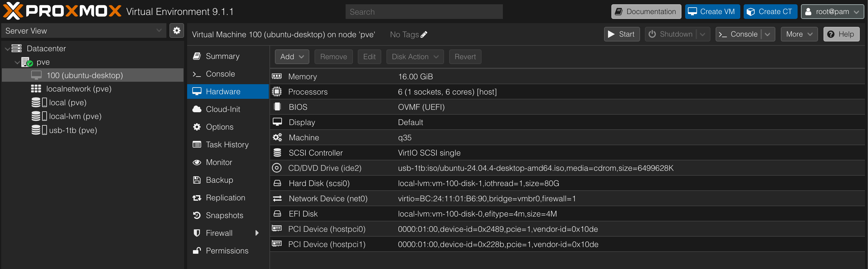The image size is (868, 269).
Task: Click the Permissions unlock icon
Action: point(197,250)
